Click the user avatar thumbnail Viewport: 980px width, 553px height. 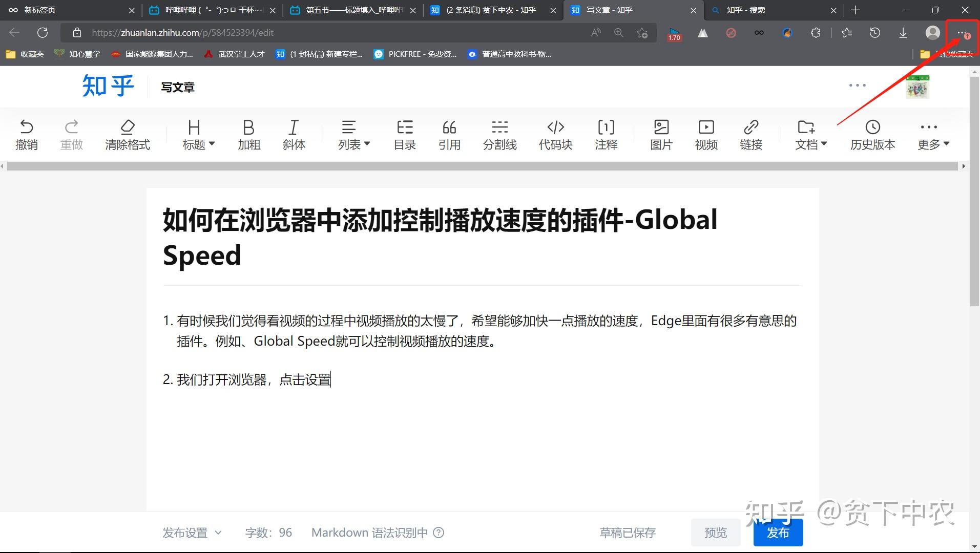pos(918,87)
